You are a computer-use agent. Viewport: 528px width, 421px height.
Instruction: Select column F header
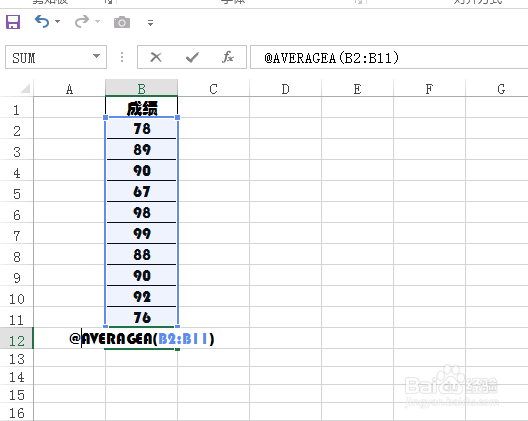click(429, 89)
